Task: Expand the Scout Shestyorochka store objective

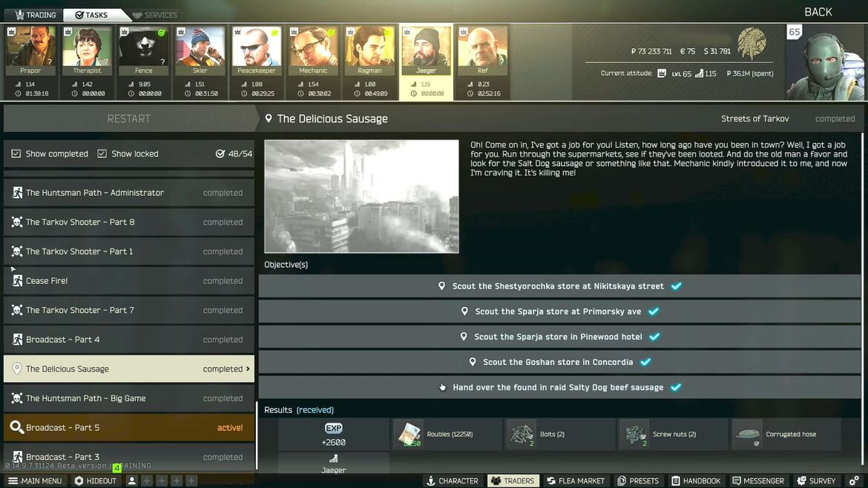Action: 559,286
